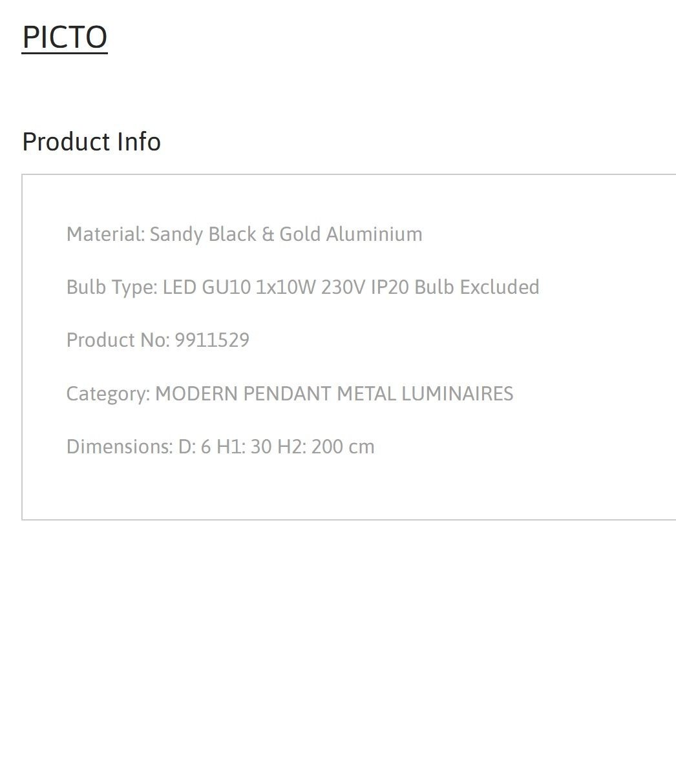Select the Sandy Black & Gold Aluminium text
676x784 pixels.
pos(286,234)
